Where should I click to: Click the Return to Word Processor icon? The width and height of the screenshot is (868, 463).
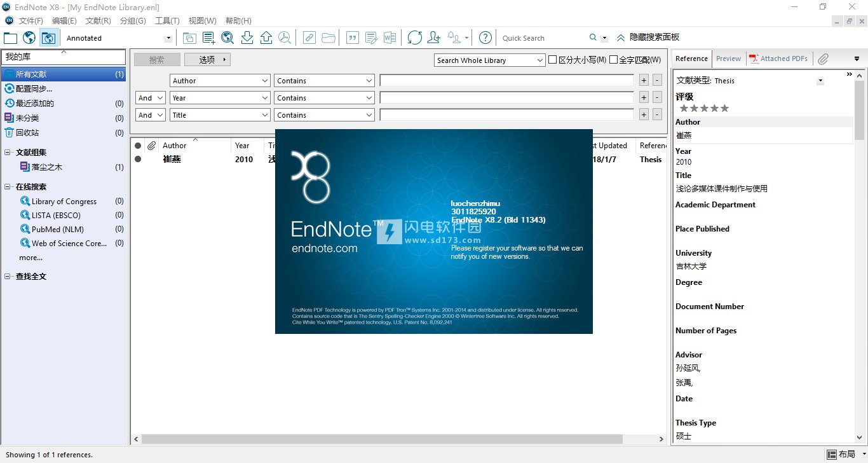pos(390,38)
